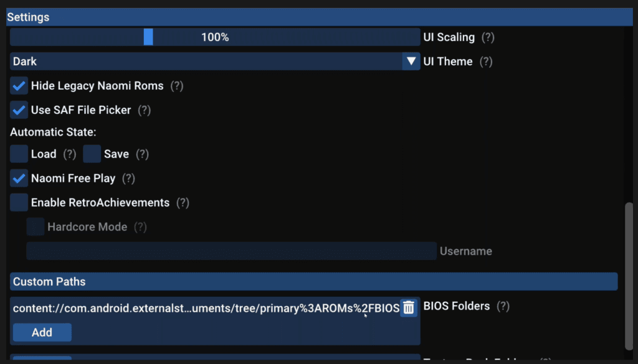The image size is (638, 364).
Task: Toggle automatic state Load checkbox
Action: tap(19, 154)
